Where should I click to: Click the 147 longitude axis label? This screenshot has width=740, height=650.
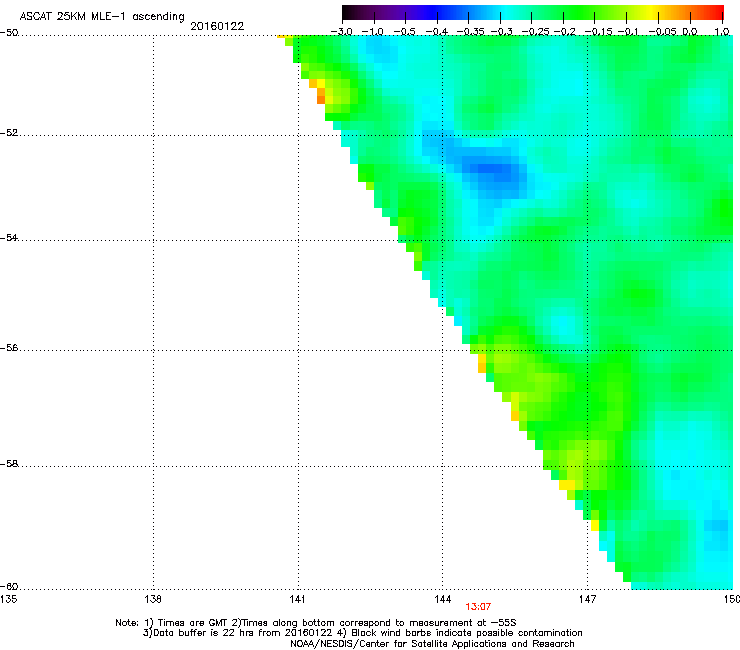click(x=587, y=599)
